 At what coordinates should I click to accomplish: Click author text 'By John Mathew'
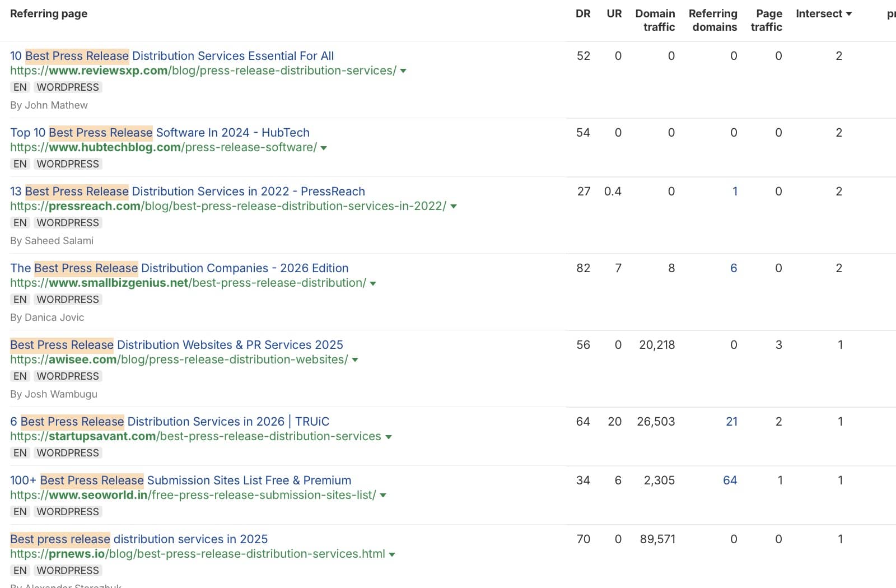pos(49,105)
